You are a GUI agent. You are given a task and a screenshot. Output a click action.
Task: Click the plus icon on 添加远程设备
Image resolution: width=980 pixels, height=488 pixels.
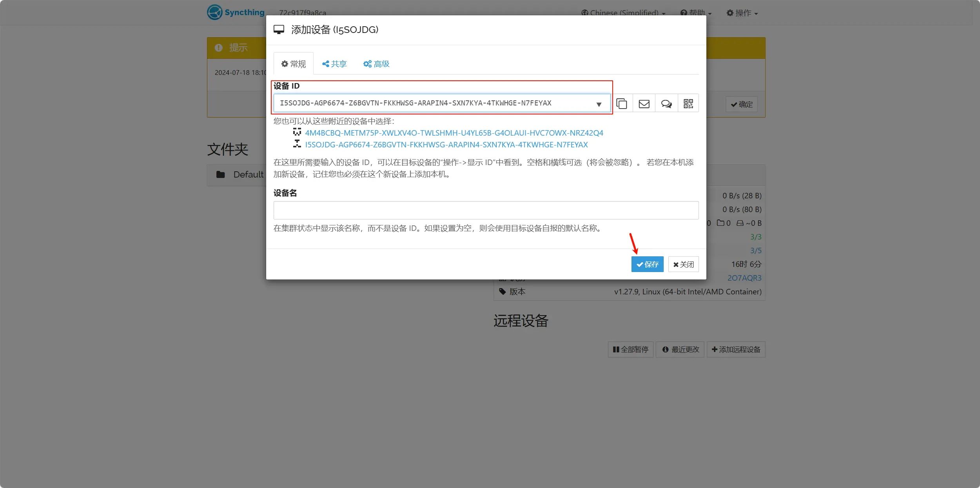(x=714, y=349)
